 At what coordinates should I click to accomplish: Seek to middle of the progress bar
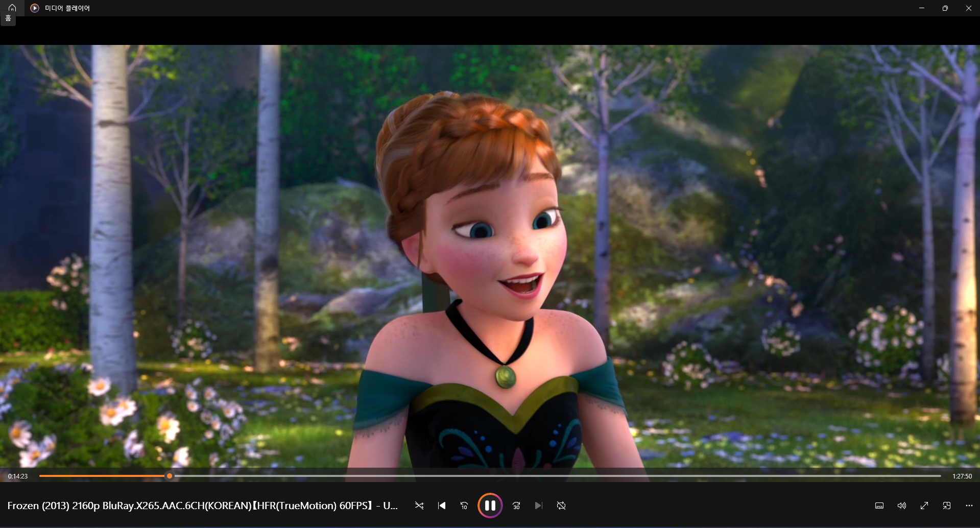(x=490, y=476)
